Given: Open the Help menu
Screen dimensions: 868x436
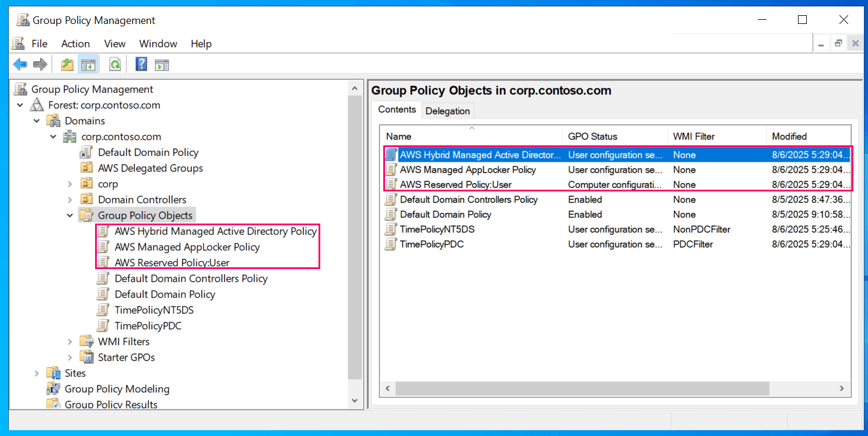Looking at the screenshot, I should tap(201, 44).
